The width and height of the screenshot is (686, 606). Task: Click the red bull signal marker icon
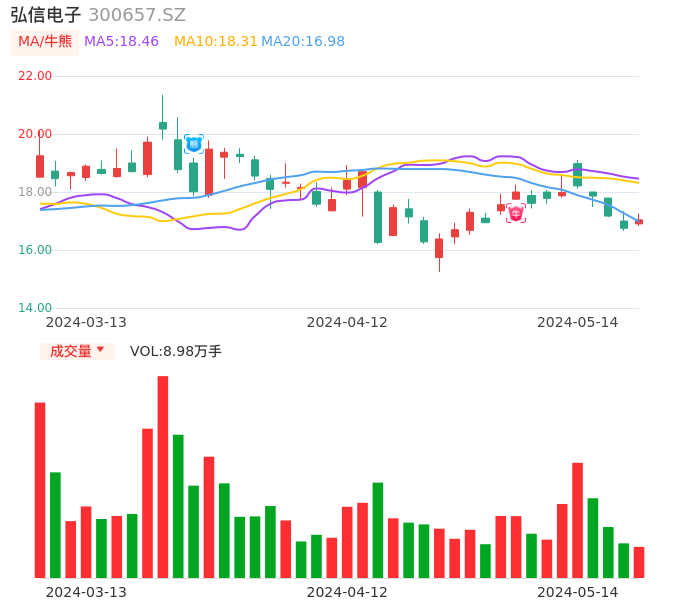pos(516,213)
